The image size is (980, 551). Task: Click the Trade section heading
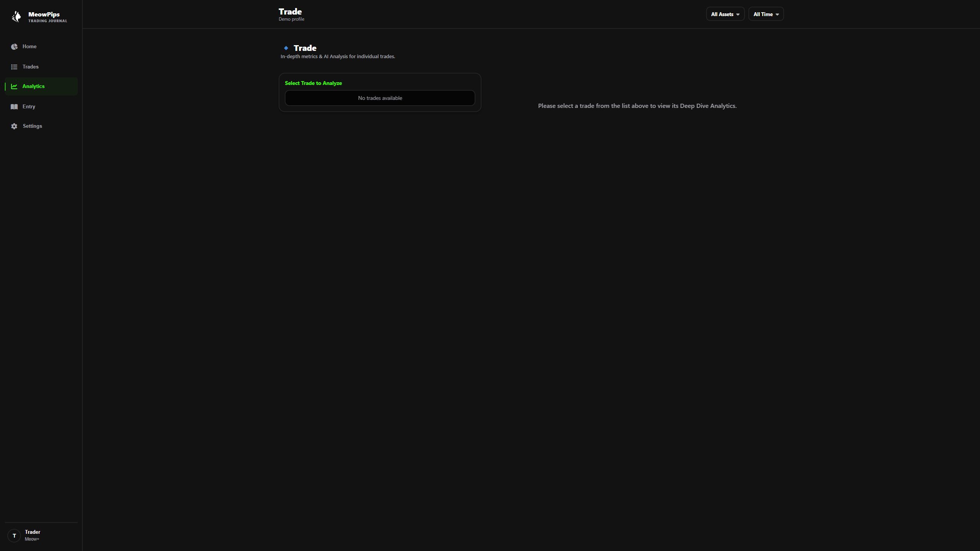point(305,48)
